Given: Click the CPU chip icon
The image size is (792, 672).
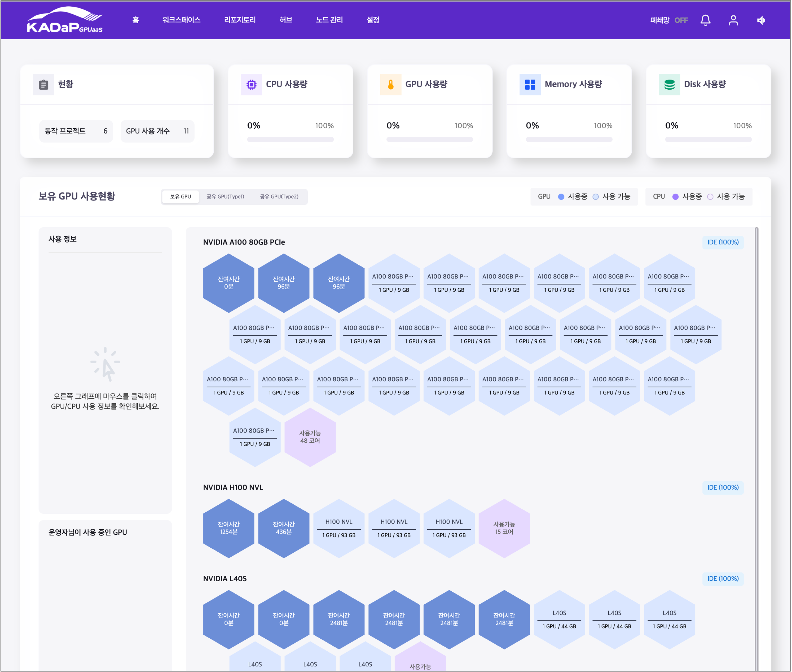Looking at the screenshot, I should [251, 84].
